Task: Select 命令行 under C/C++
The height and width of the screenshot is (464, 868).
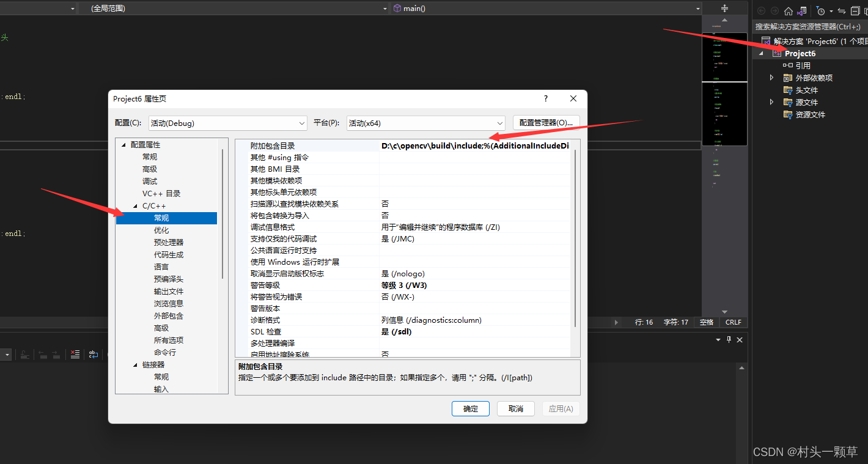Action: tap(165, 353)
